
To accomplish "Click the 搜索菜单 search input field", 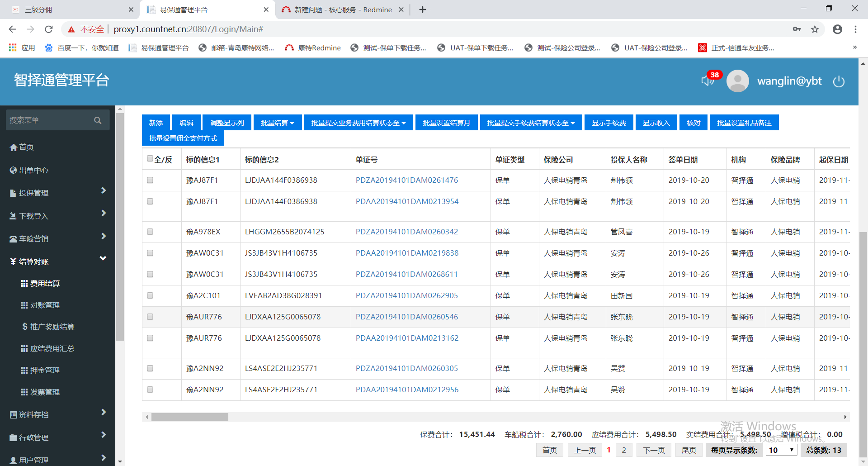I will [50, 120].
